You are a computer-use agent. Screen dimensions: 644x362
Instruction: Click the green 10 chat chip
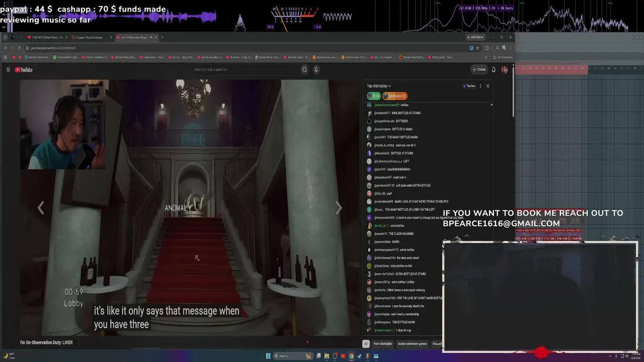[373, 96]
